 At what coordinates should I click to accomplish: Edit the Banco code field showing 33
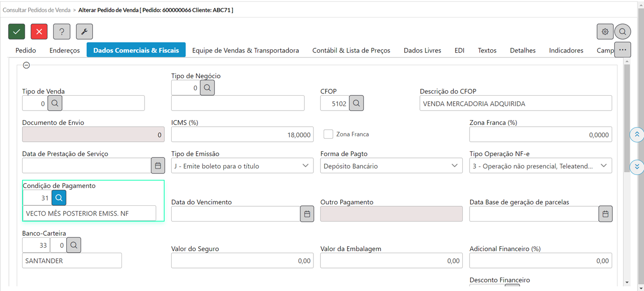tap(36, 245)
